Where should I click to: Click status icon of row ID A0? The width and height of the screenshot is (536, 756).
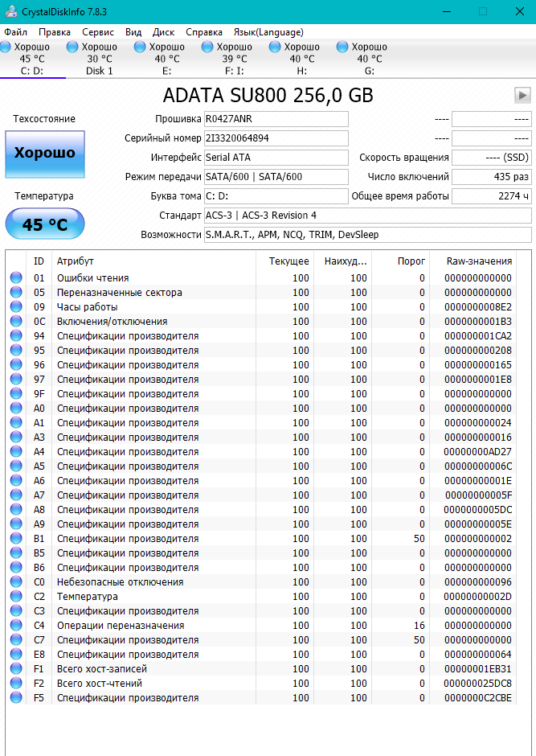point(16,408)
